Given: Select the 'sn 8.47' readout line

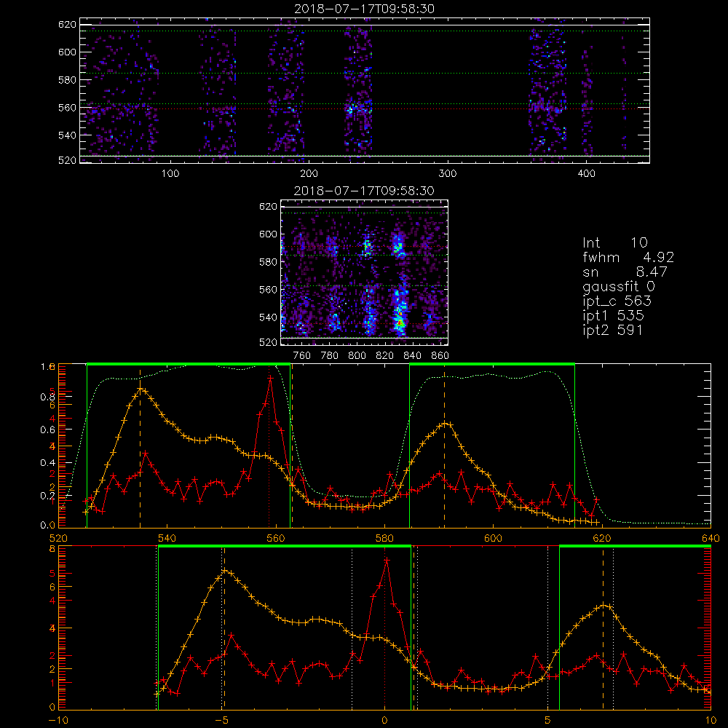Looking at the screenshot, I should [x=625, y=272].
